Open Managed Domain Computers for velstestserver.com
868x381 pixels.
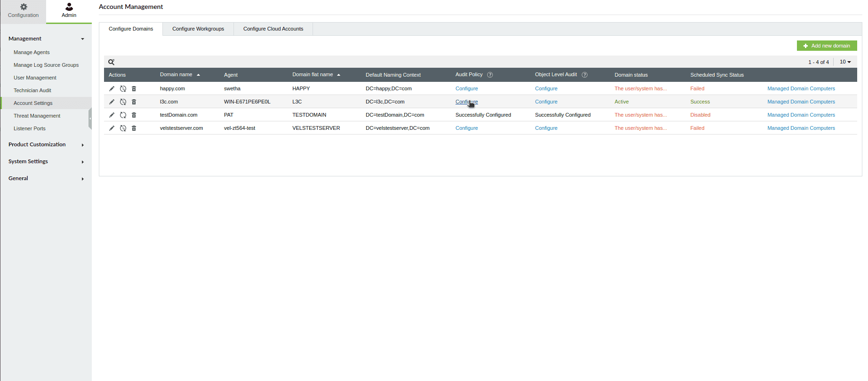(801, 128)
